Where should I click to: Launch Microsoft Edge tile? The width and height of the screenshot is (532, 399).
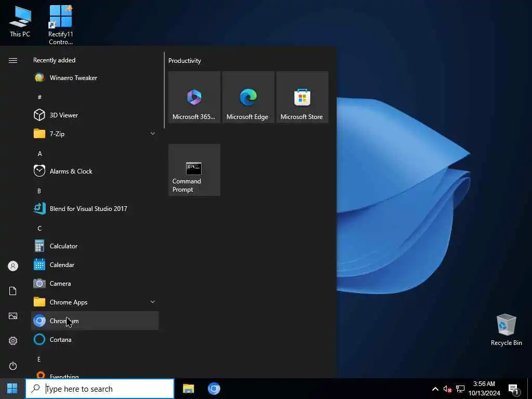click(248, 97)
